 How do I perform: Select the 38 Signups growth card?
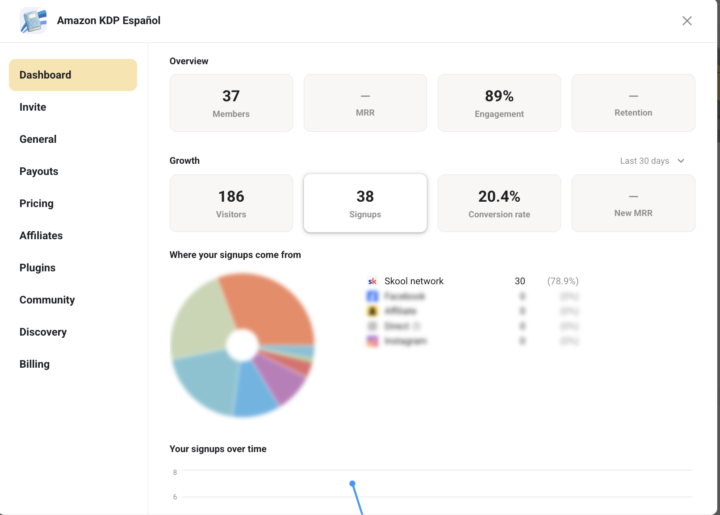coord(365,203)
